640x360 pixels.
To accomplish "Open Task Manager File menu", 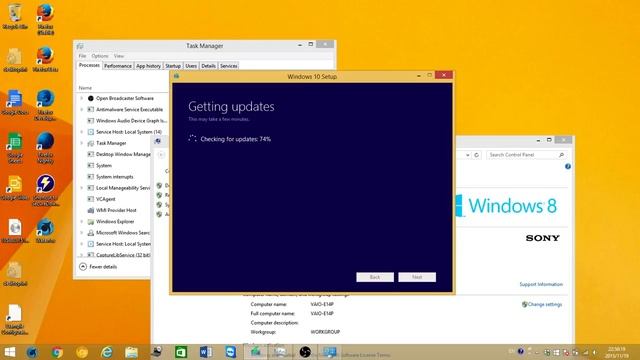I will pyautogui.click(x=82, y=56).
